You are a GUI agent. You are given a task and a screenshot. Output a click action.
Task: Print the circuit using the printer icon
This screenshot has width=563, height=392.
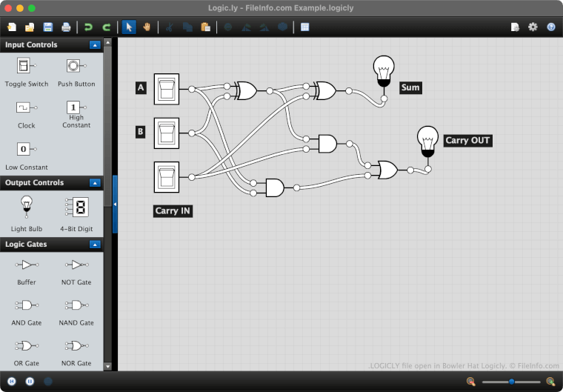tap(66, 27)
